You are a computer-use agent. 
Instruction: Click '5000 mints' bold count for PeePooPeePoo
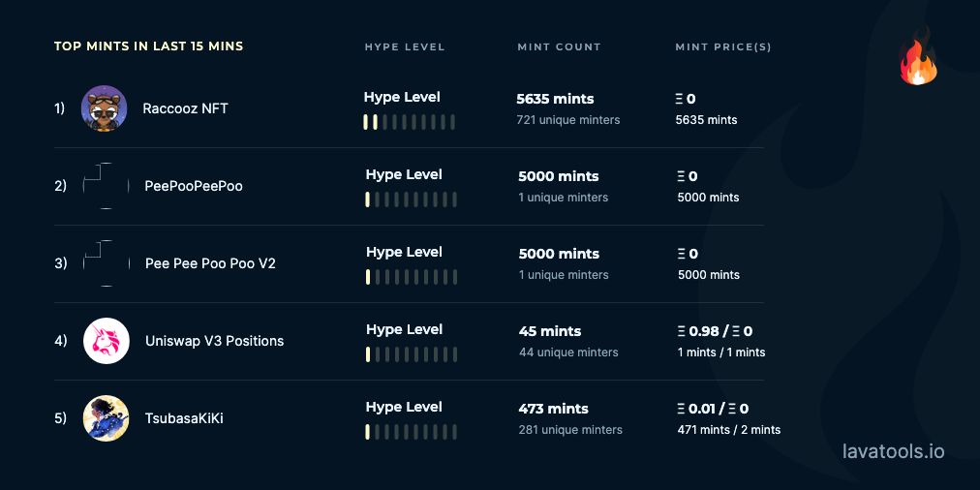pyautogui.click(x=558, y=176)
